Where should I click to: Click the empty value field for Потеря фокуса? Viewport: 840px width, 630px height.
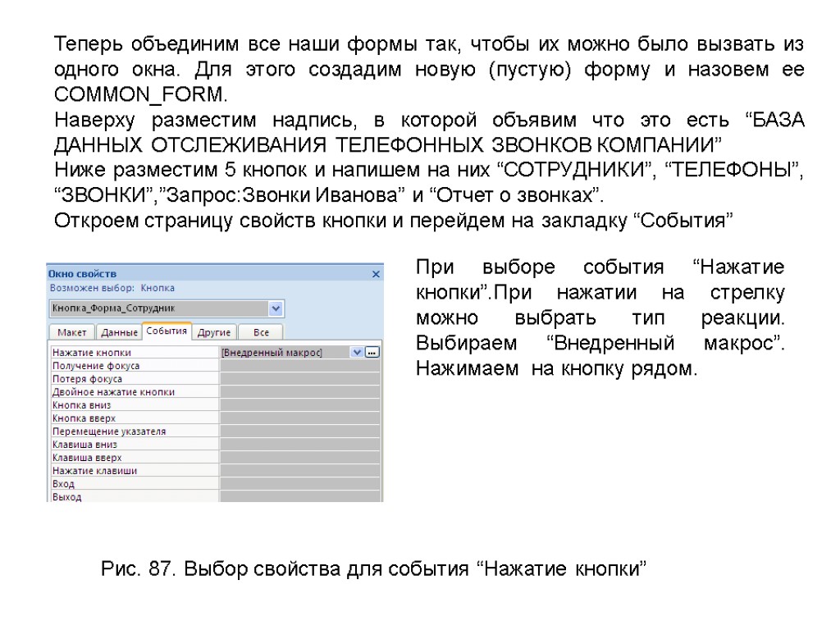pos(300,379)
